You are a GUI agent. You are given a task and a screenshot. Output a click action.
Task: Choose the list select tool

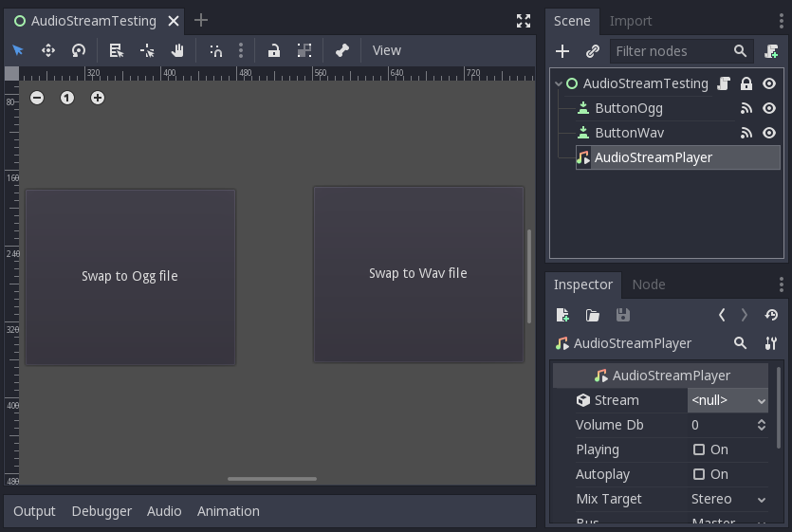tap(117, 50)
